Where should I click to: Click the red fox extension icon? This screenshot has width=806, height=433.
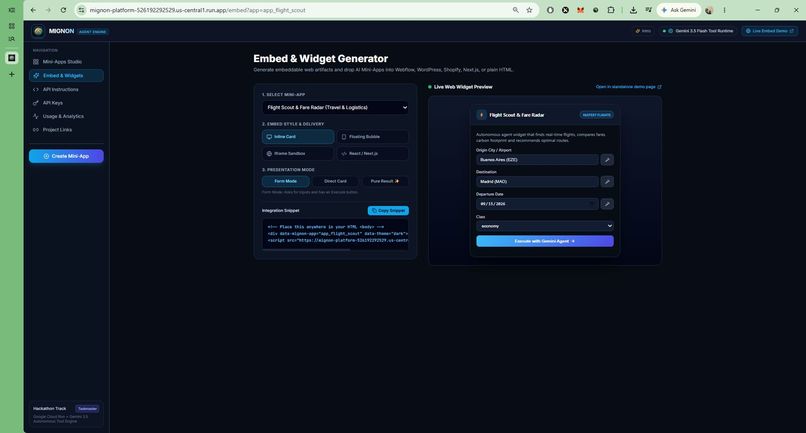(x=580, y=10)
